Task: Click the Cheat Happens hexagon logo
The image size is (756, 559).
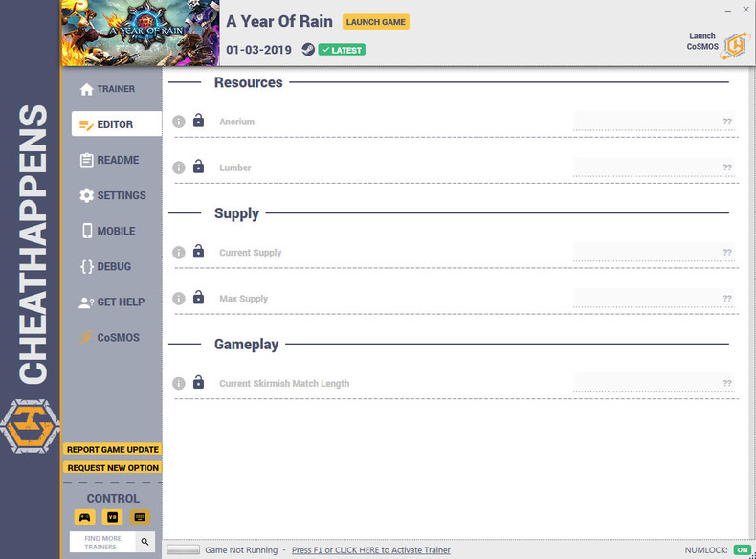Action: 31,426
